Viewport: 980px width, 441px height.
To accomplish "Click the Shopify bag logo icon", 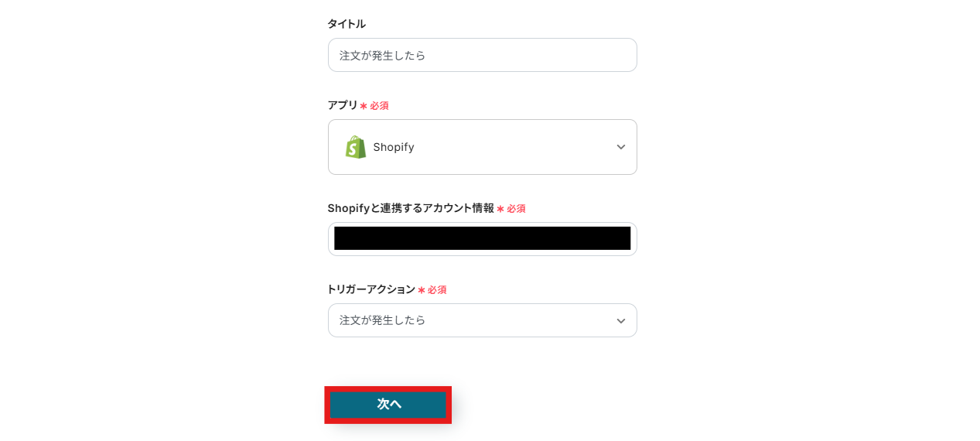I will [356, 147].
